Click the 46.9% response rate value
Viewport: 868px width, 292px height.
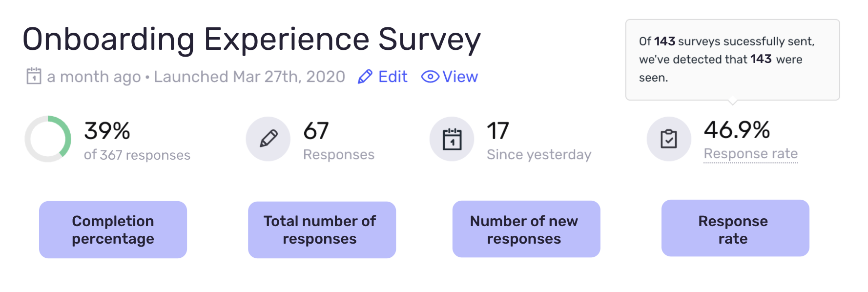pos(737,130)
